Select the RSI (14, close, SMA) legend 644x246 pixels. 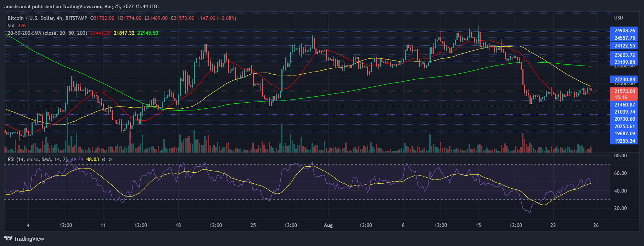[x=37, y=160]
